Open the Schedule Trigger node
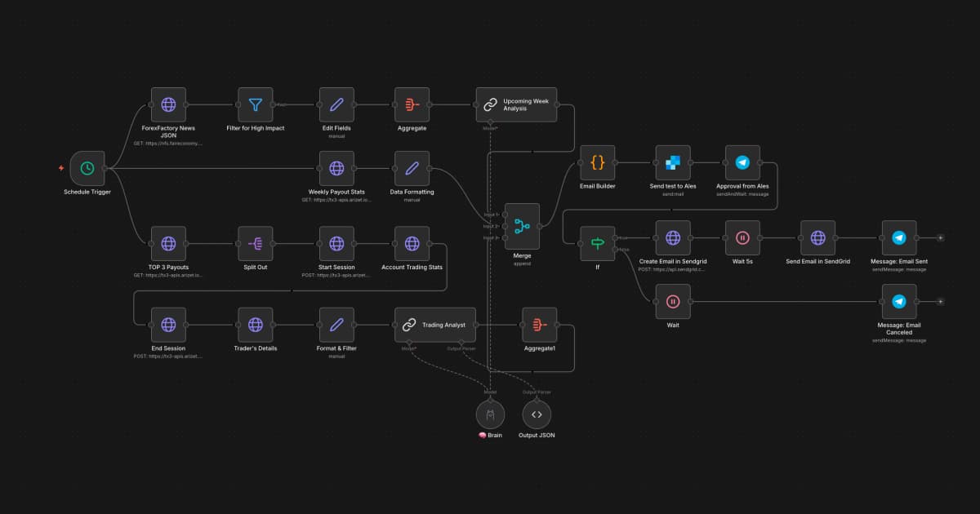This screenshot has width=980, height=514. pos(86,169)
